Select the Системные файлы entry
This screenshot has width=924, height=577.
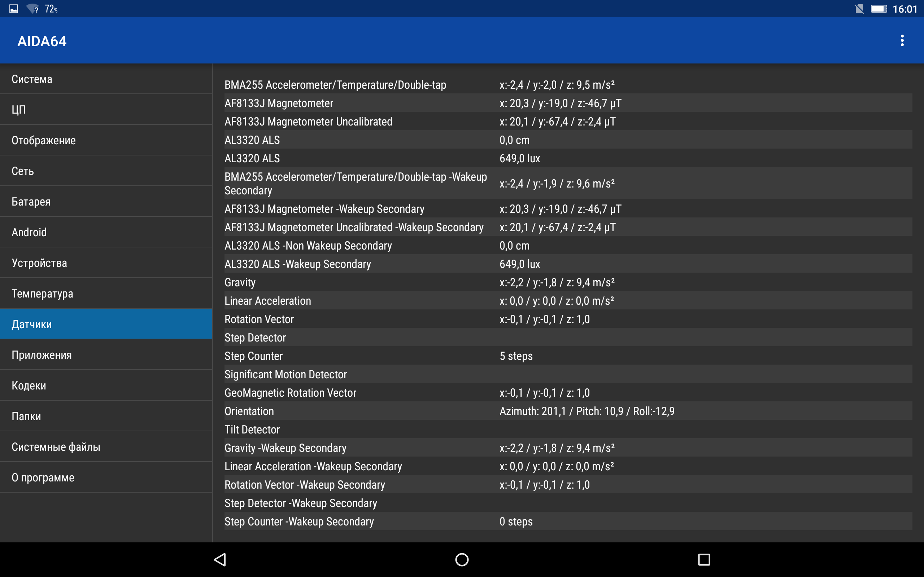[106, 447]
